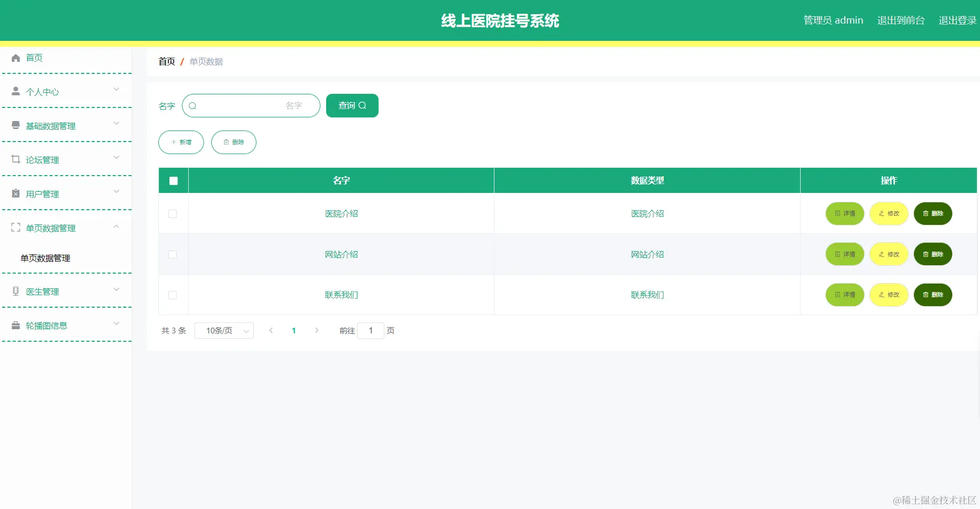The width and height of the screenshot is (980, 509).
Task: Click 删除 for the 联系我们 row
Action: [933, 295]
